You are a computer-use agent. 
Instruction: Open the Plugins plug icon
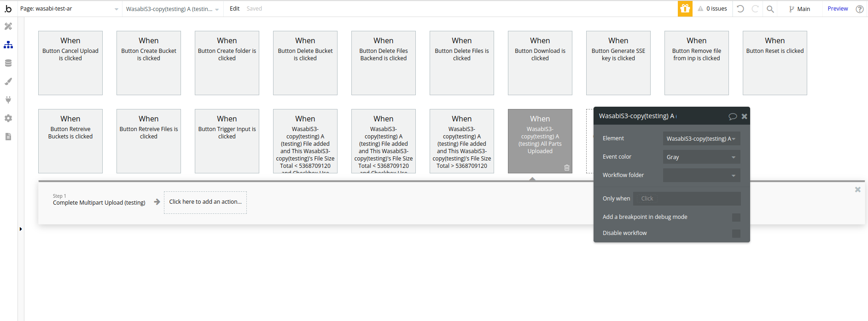[8, 100]
